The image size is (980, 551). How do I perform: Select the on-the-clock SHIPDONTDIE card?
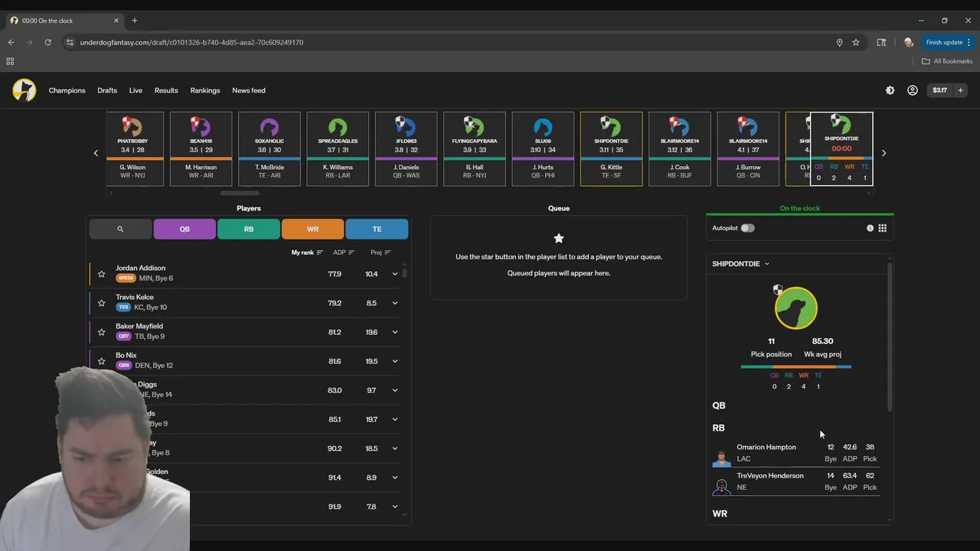click(841, 149)
